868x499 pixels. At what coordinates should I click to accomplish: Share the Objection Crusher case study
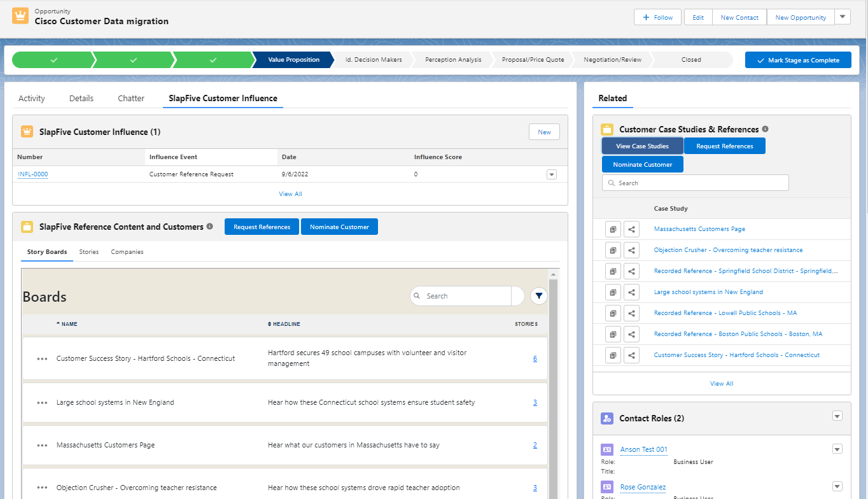(x=631, y=250)
